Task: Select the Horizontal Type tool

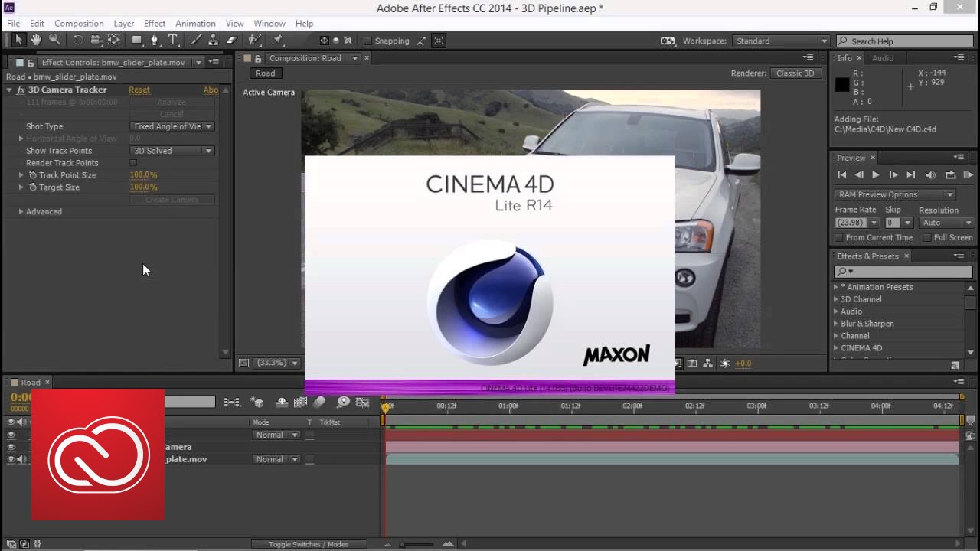Action: [x=173, y=40]
